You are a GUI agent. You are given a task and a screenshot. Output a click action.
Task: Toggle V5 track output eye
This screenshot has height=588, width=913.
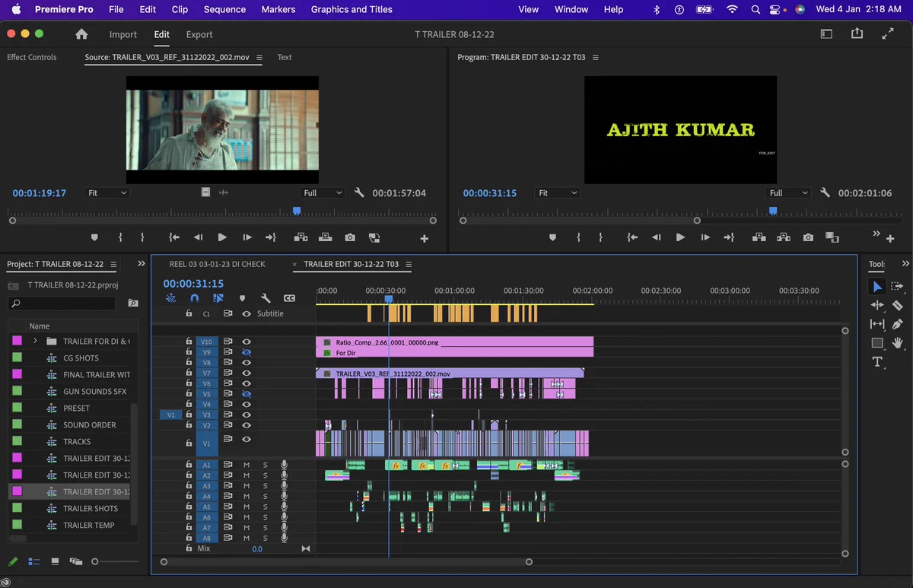[x=247, y=394]
